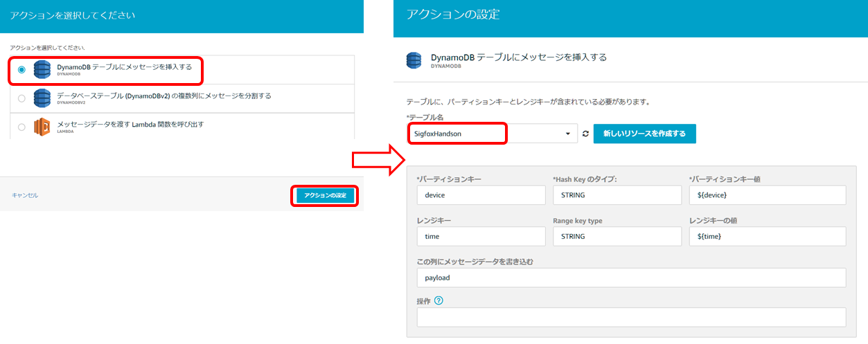Click the DynamoDBv2 icon in the second row
The image size is (868, 344).
coord(42,98)
